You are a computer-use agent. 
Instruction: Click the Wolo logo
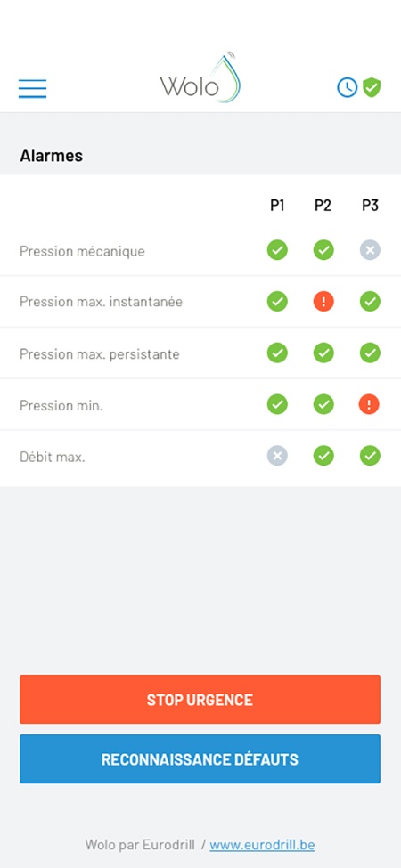200,78
